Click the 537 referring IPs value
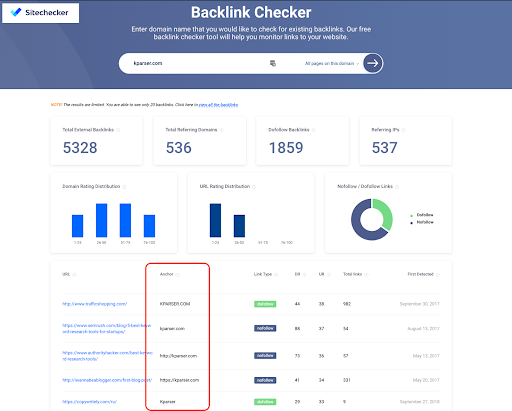 click(x=385, y=148)
